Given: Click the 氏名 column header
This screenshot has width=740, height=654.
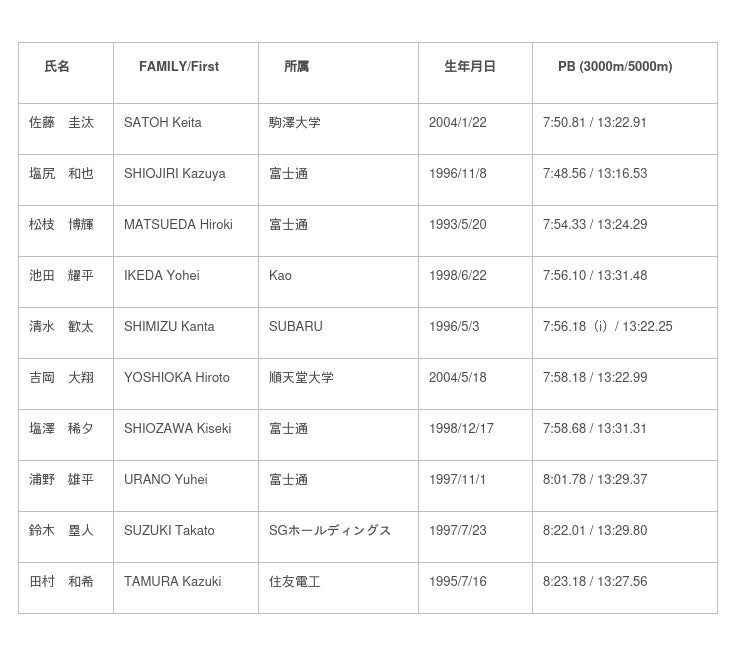Looking at the screenshot, I should [57, 67].
